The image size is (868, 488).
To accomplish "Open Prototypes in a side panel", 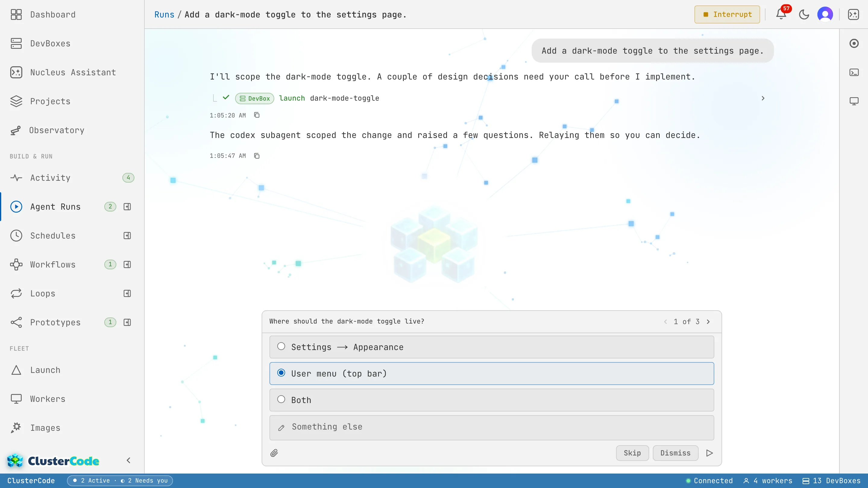I will (127, 322).
